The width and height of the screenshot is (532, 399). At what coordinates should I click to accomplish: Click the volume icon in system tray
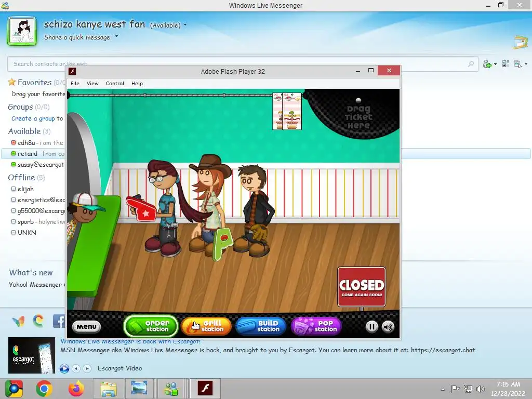coord(480,389)
